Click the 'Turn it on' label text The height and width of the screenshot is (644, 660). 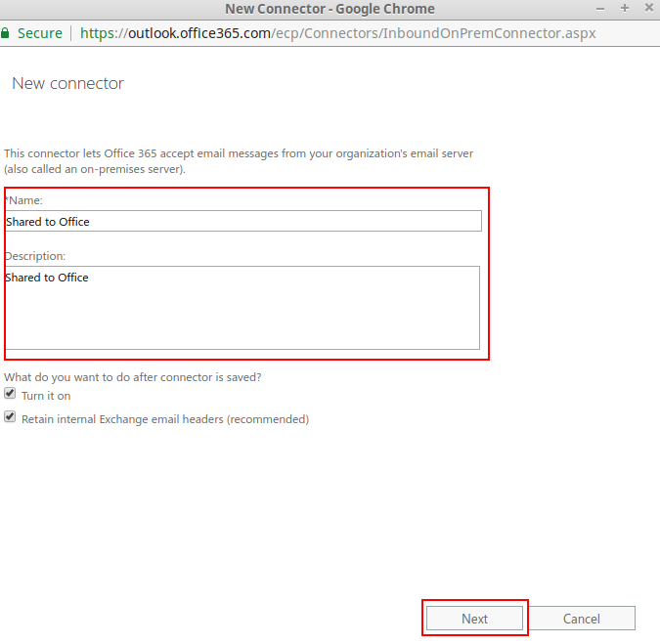pyautogui.click(x=46, y=396)
